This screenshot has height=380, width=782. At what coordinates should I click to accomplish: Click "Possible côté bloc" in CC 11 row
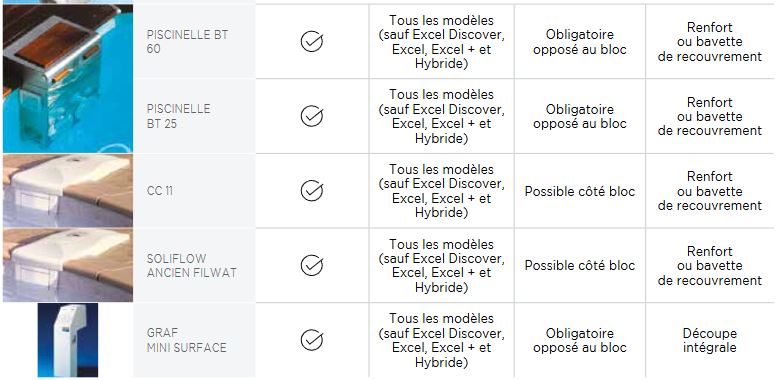click(580, 191)
